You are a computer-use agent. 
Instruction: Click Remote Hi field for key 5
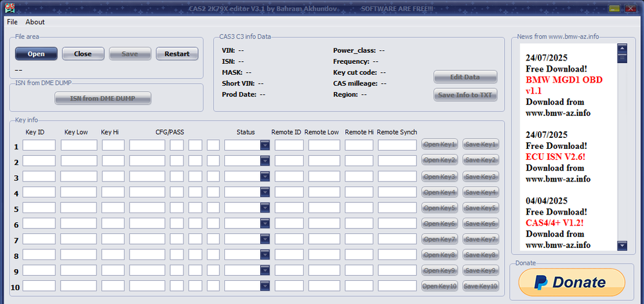click(x=359, y=207)
